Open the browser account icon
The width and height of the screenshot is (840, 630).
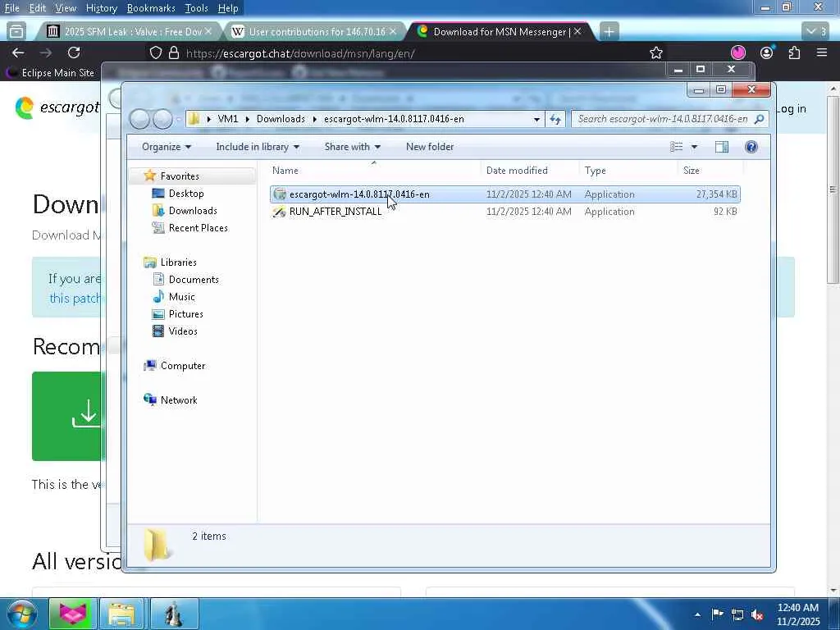tap(767, 52)
